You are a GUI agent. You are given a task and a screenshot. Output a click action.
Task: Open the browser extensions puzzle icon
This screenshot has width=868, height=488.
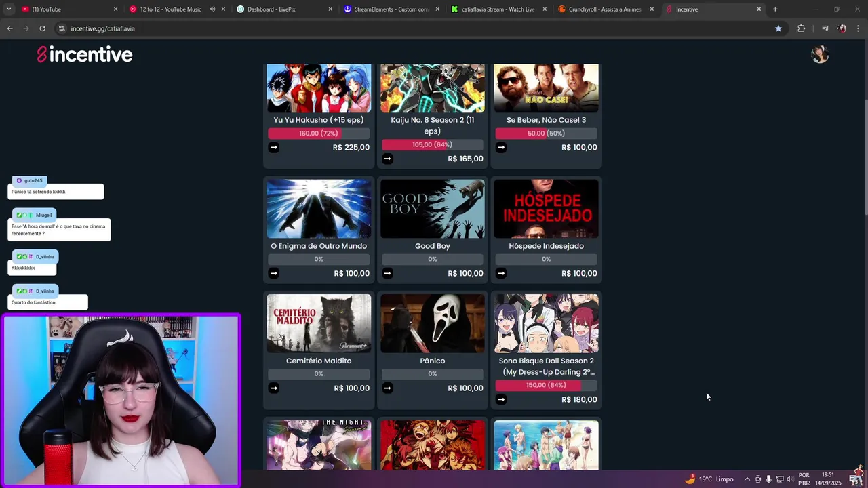click(x=801, y=28)
